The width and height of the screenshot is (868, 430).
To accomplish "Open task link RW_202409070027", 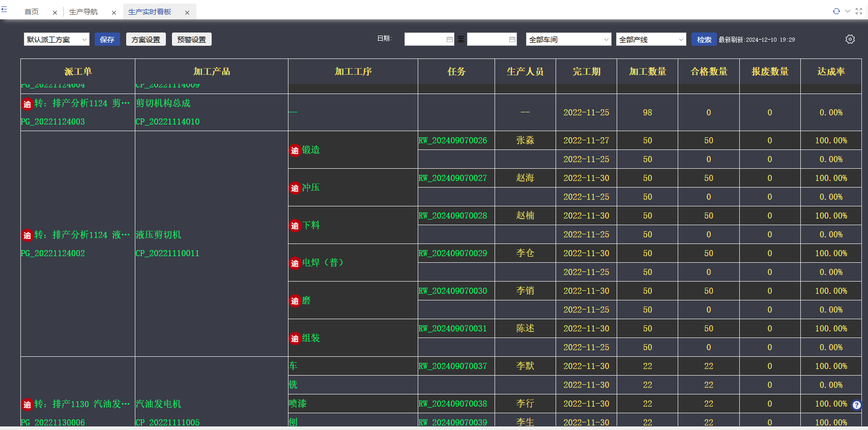I will click(453, 178).
